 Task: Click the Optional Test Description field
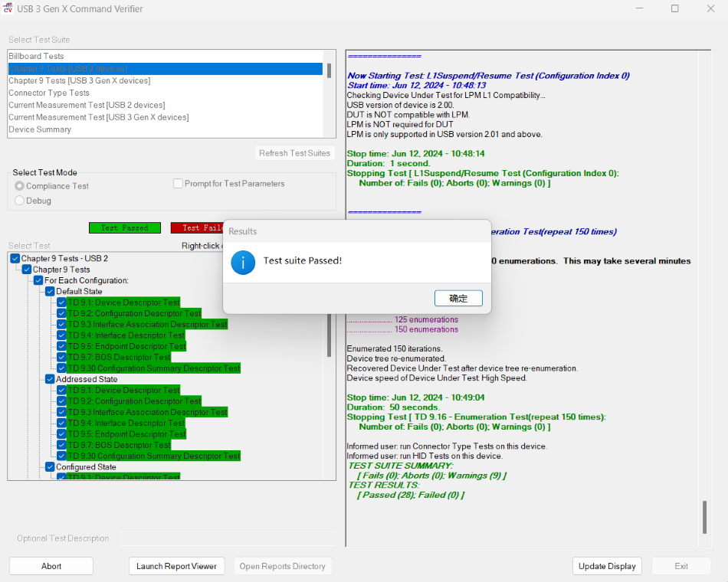(228, 538)
